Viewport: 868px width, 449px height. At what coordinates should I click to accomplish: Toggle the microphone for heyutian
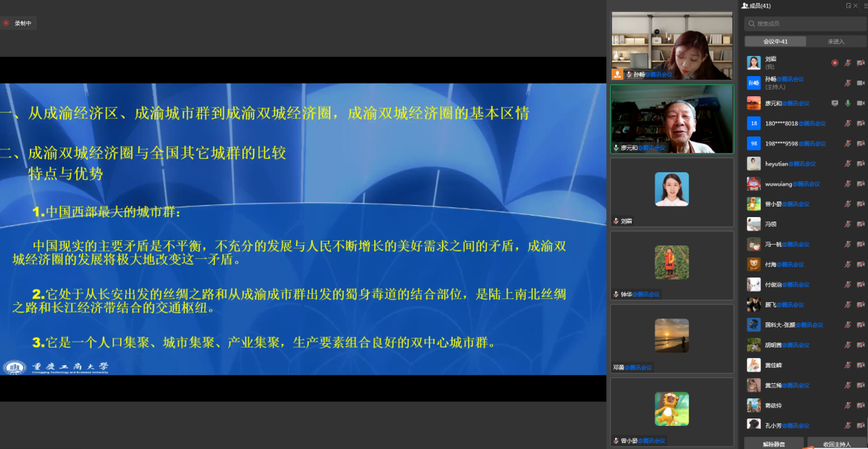tap(848, 163)
